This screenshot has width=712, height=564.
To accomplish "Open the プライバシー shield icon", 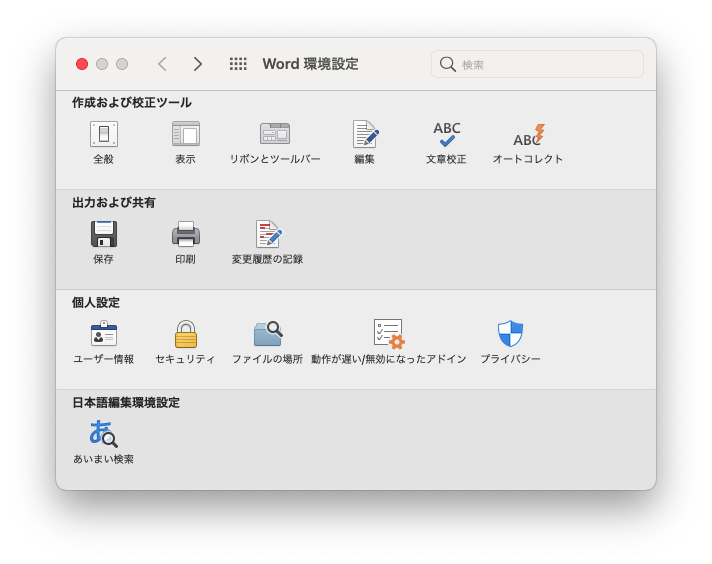I will 510,333.
